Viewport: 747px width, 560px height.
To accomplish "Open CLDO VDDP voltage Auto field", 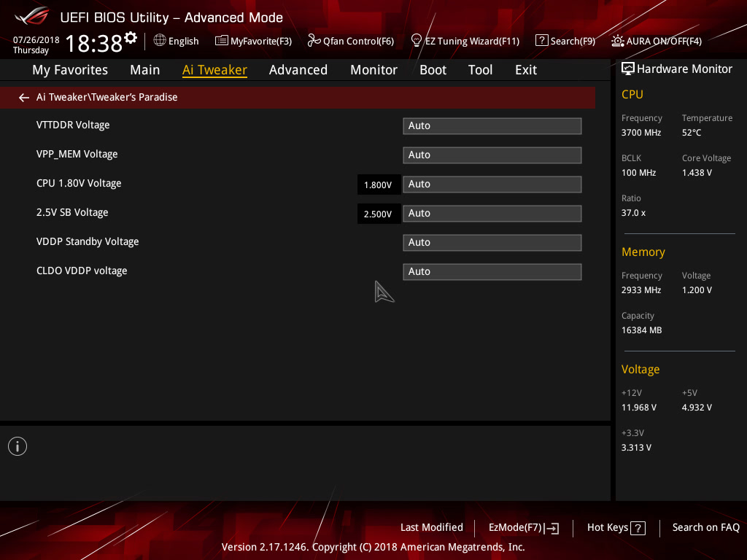I will click(492, 272).
